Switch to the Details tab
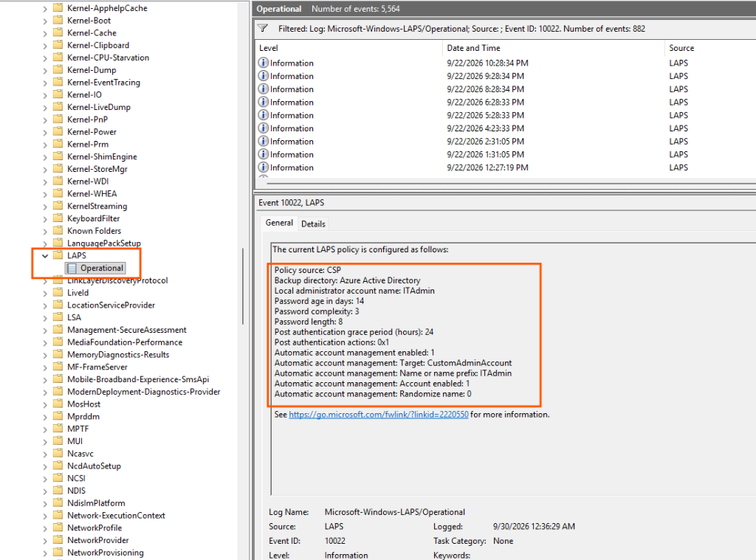The width and height of the screenshot is (756, 560). click(313, 224)
